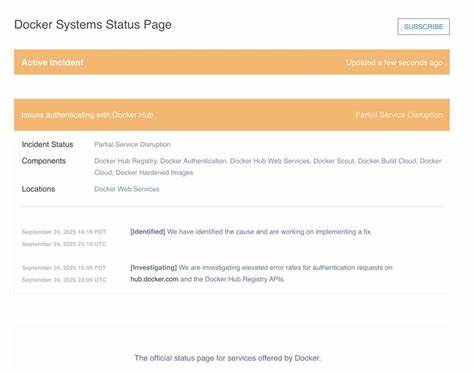The image size is (474, 372).
Task: Click the orange 'Partial Service Disruption' banner label
Action: (x=399, y=115)
